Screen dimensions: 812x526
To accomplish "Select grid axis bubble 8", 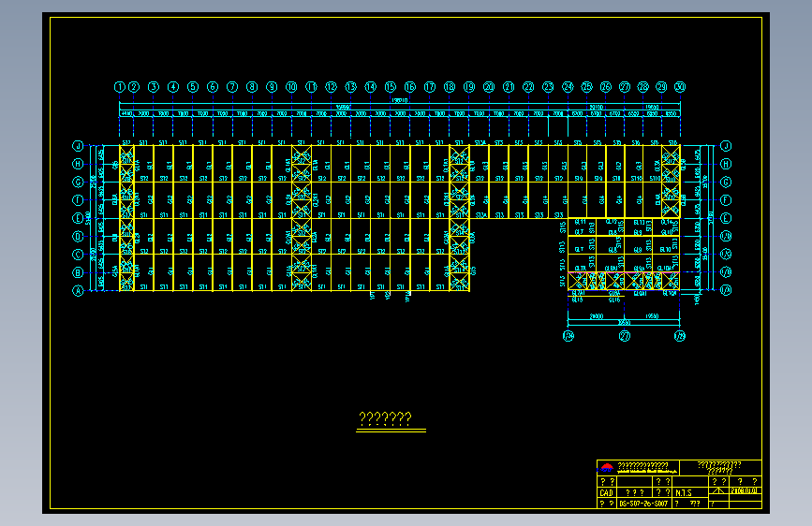I will point(252,87).
